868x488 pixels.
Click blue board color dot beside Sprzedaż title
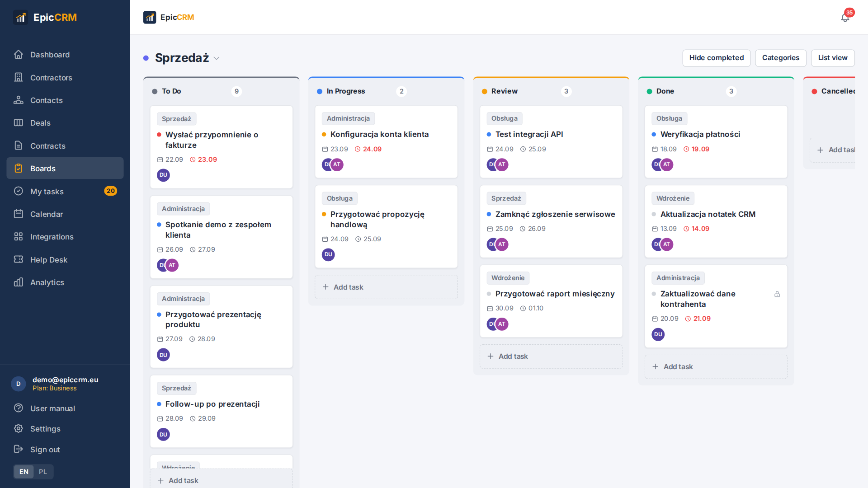click(x=146, y=58)
